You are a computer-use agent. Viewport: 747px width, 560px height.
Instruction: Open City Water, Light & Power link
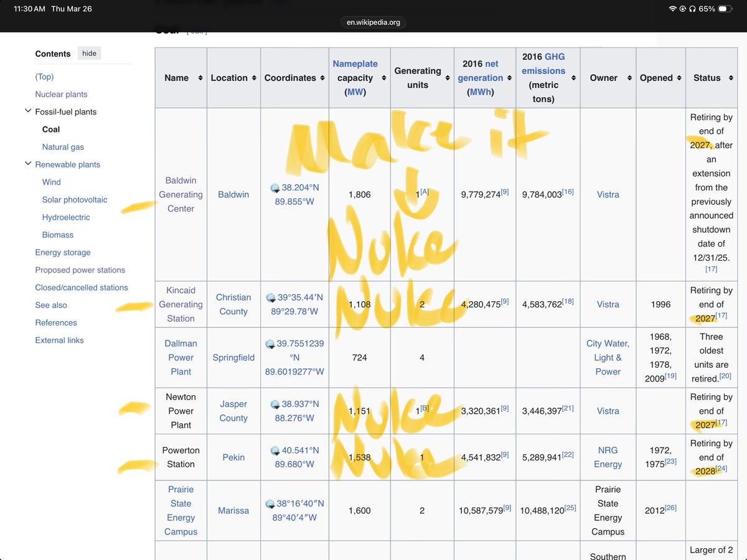[x=608, y=357]
